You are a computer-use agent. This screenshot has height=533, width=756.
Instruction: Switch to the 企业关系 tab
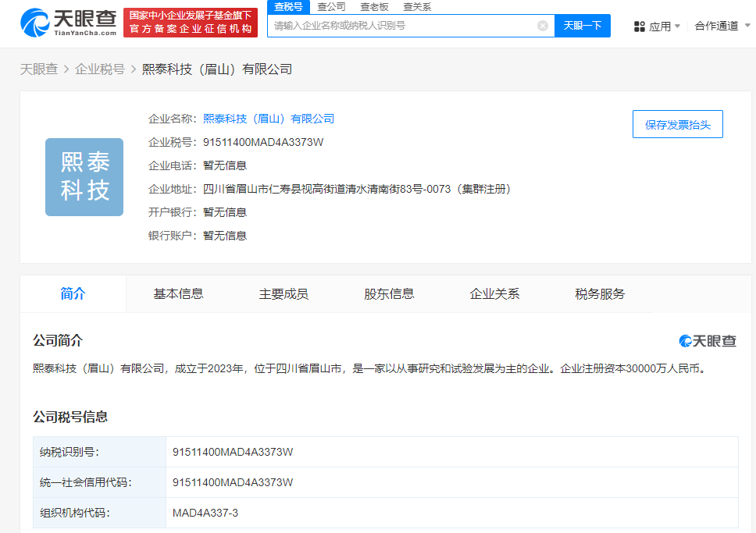[494, 293]
